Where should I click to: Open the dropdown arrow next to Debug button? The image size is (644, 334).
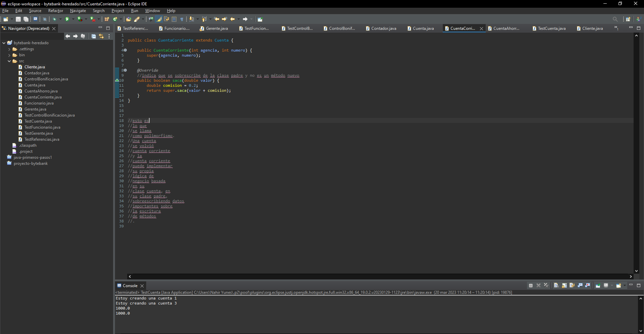[x=60, y=19]
